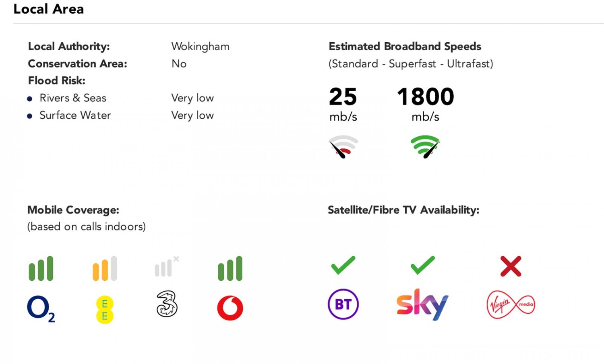This screenshot has width=604, height=364.
Task: Click the red Vodafone logo
Action: (x=230, y=308)
